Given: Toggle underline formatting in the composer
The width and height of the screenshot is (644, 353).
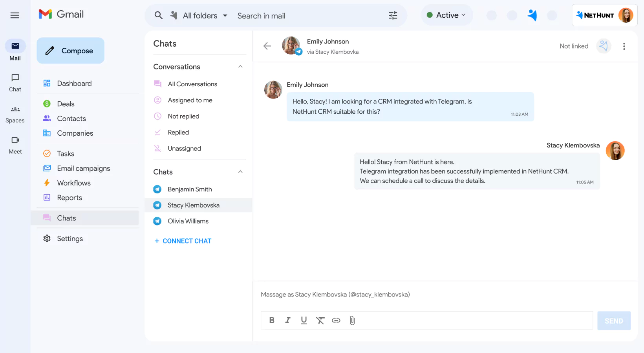Looking at the screenshot, I should (x=304, y=320).
